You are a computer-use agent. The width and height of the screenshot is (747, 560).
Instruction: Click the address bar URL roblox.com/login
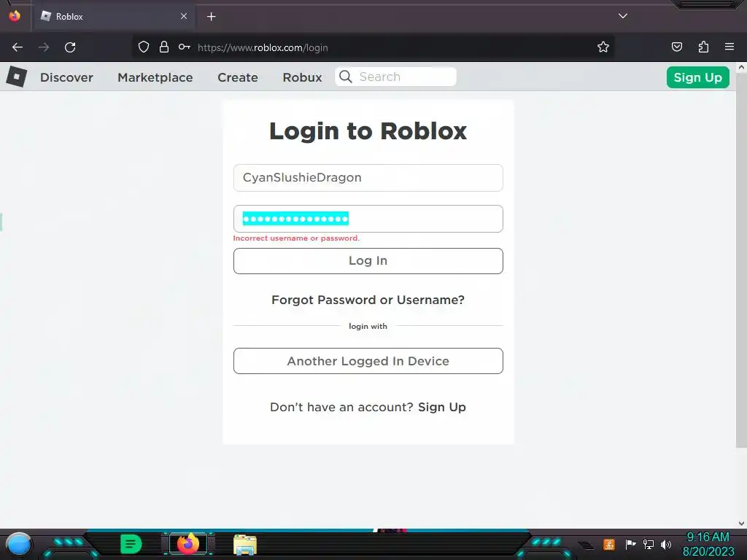point(263,47)
